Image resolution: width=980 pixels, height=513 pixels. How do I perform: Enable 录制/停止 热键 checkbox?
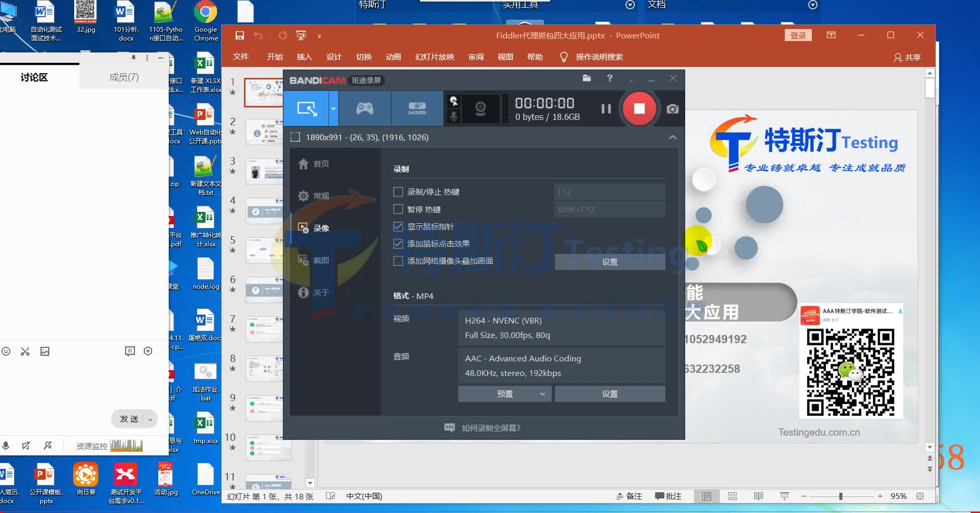click(398, 192)
